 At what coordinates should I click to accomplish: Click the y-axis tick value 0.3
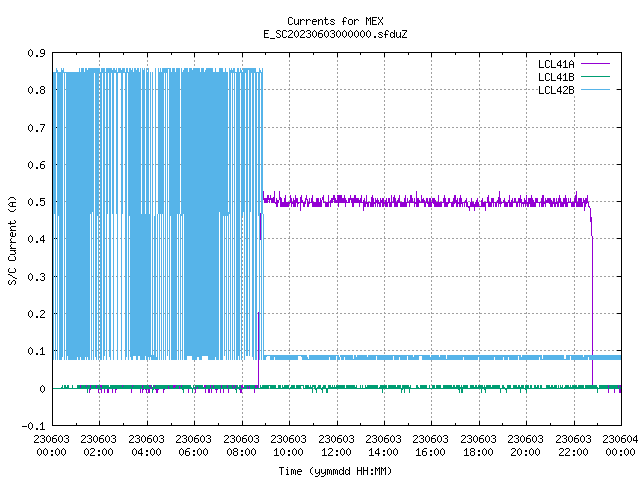[x=36, y=277]
